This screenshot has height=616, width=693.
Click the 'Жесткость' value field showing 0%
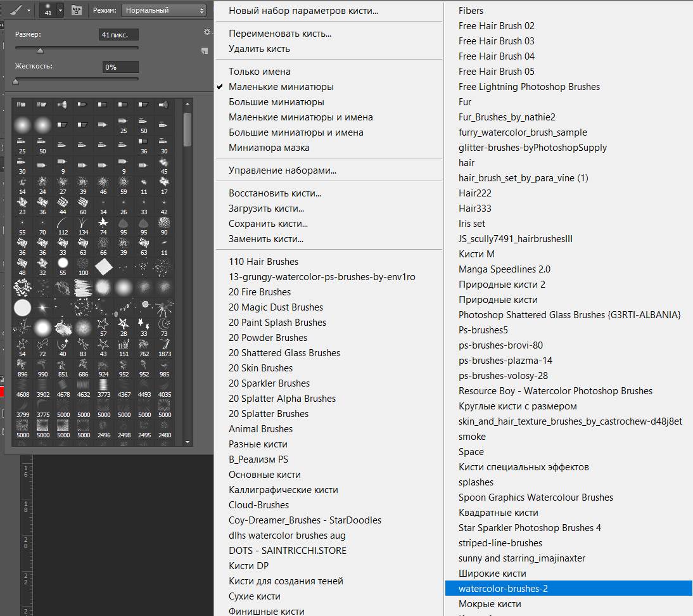(120, 67)
